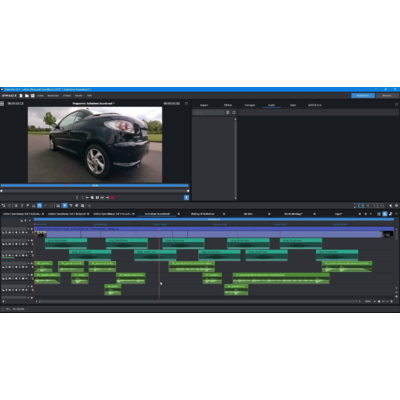Close the Aufnahme Soundtrack timeline tab
Viewport: 400px width, 400px height.
(x=179, y=214)
